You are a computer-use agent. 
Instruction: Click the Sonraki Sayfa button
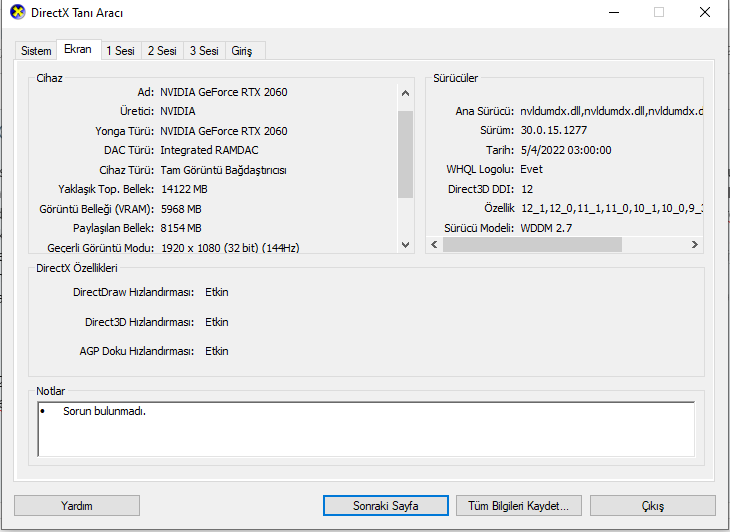[x=385, y=505]
